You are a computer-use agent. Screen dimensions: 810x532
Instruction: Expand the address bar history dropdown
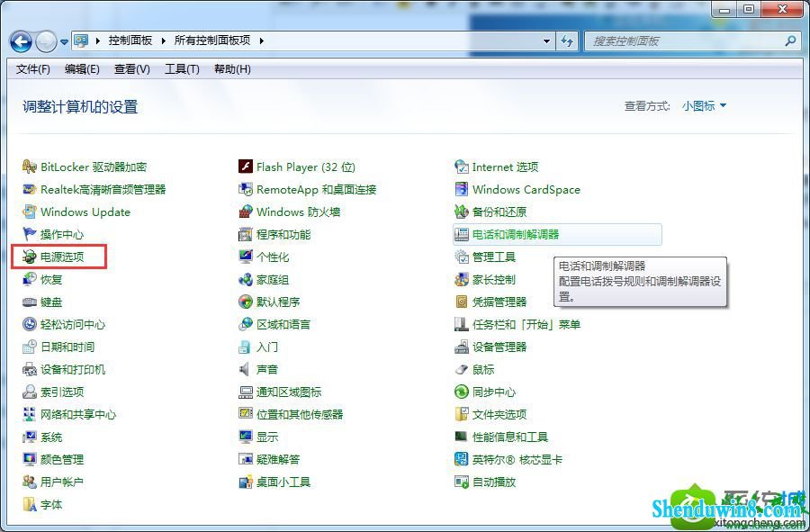546,41
